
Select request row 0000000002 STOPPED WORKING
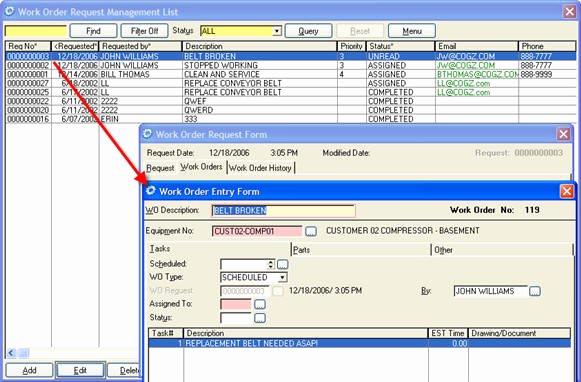tap(290, 66)
